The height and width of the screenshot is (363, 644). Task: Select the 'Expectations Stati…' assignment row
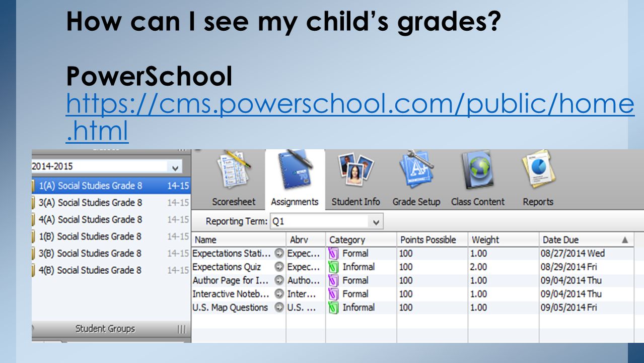pyautogui.click(x=412, y=254)
